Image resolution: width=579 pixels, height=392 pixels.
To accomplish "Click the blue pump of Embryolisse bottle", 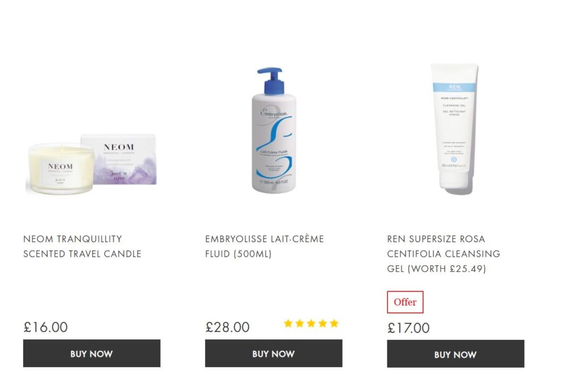I will coord(271,80).
